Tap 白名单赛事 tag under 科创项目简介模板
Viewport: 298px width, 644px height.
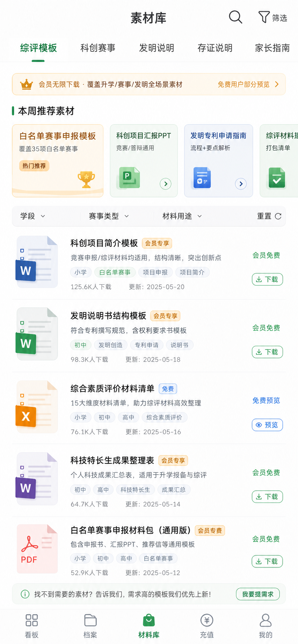[x=115, y=272]
